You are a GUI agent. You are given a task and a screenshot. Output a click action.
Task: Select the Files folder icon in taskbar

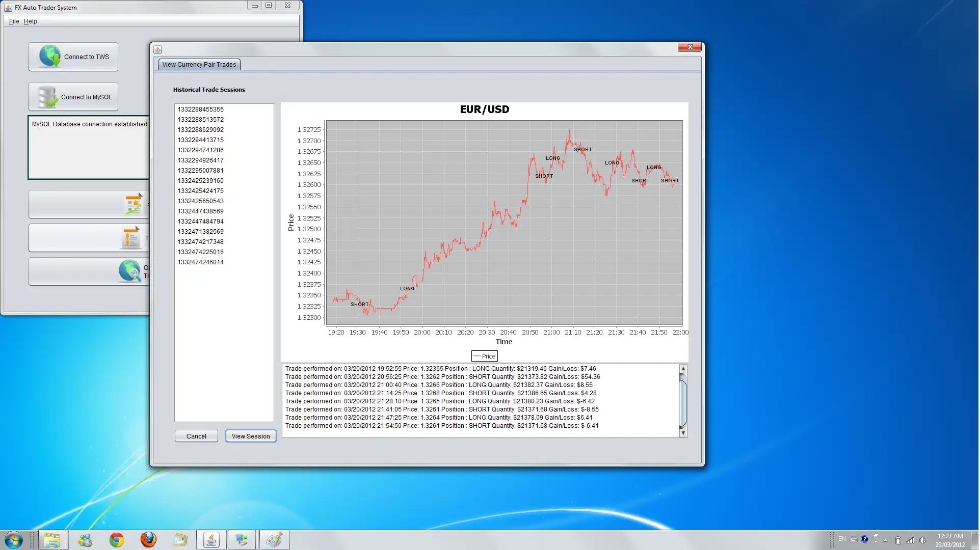(52, 540)
